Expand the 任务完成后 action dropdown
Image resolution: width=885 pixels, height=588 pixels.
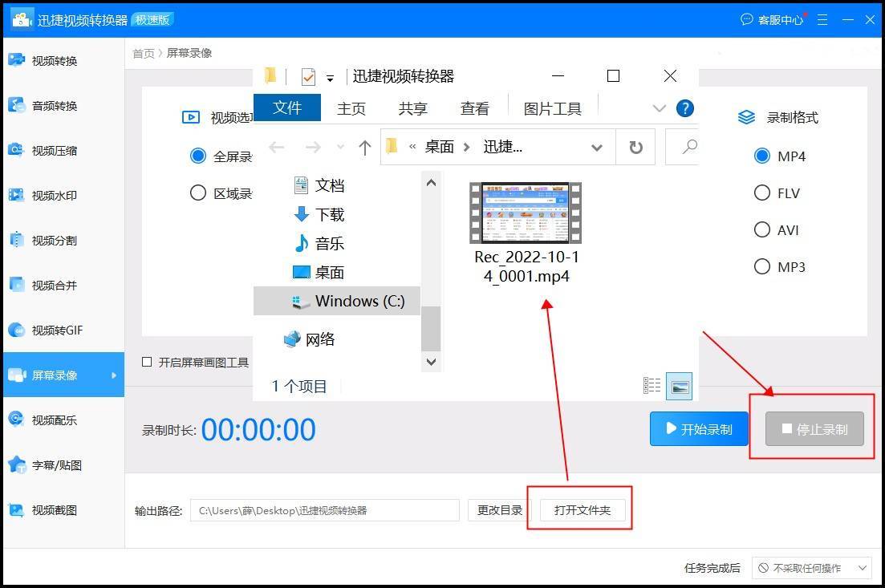coord(811,567)
